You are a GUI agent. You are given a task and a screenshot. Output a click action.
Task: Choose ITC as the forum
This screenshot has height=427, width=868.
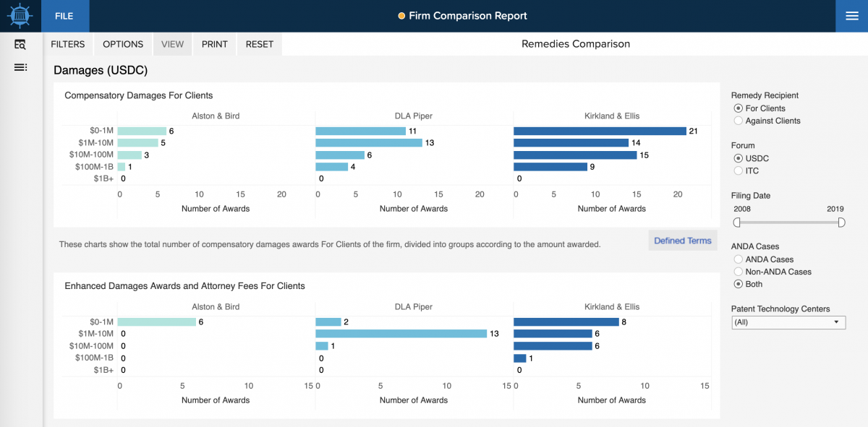(739, 171)
